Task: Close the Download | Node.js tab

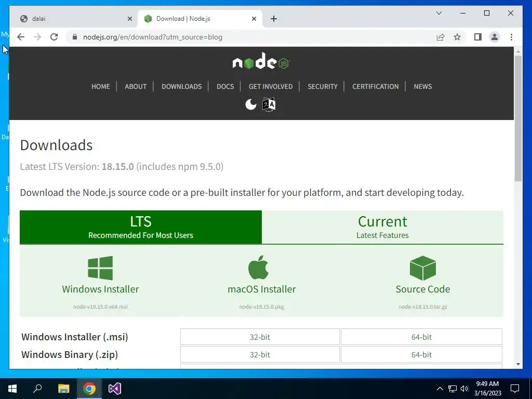Action: pos(254,19)
